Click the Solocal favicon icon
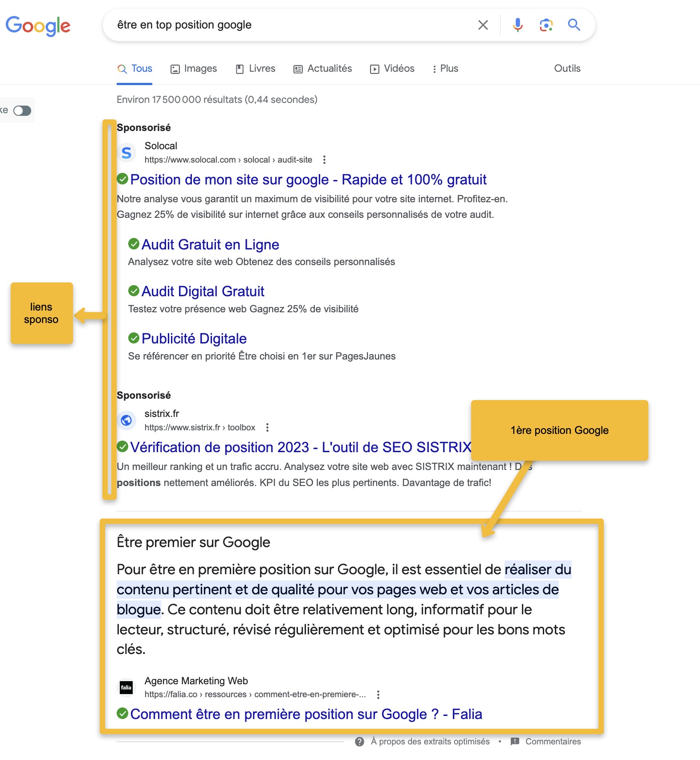Screen dimensions: 700x760 click(126, 153)
